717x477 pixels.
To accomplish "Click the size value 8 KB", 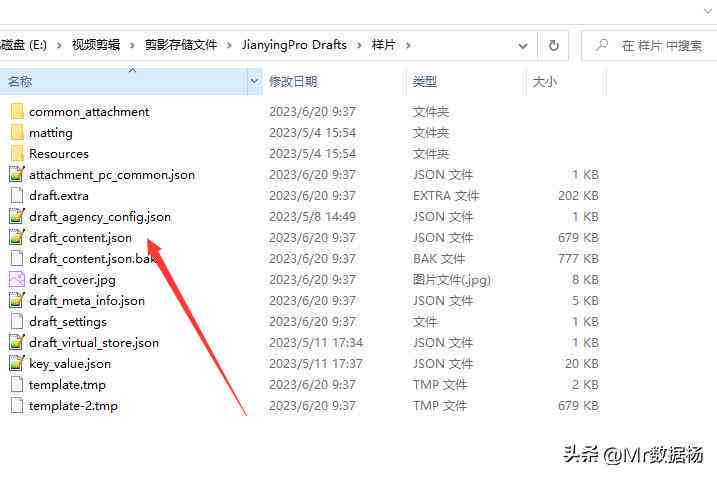I will pos(585,279).
